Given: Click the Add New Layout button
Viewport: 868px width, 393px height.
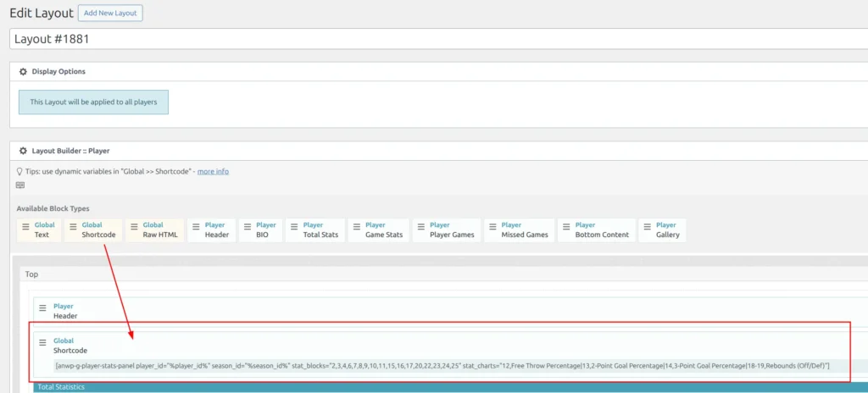Looking at the screenshot, I should pyautogui.click(x=110, y=14).
